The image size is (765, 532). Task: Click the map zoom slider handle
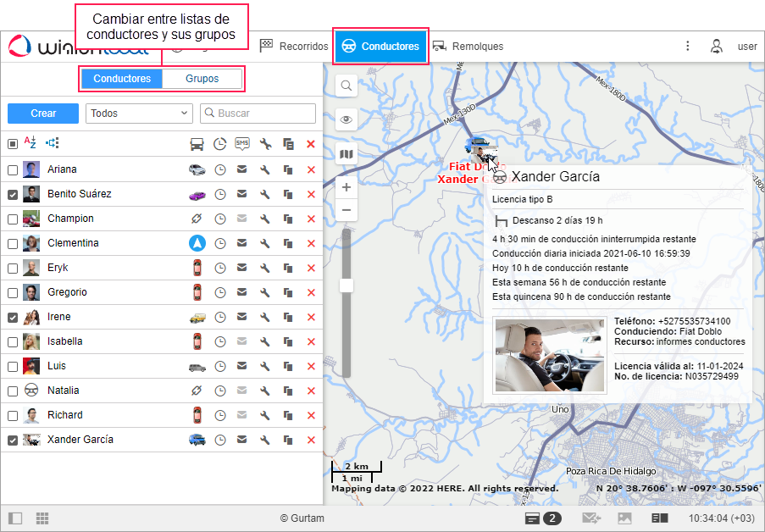(x=346, y=285)
